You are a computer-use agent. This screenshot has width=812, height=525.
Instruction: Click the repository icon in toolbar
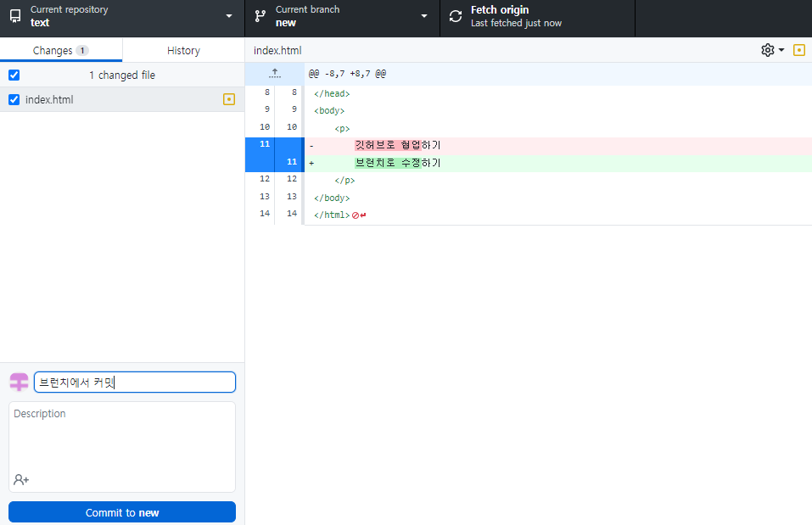click(x=15, y=16)
